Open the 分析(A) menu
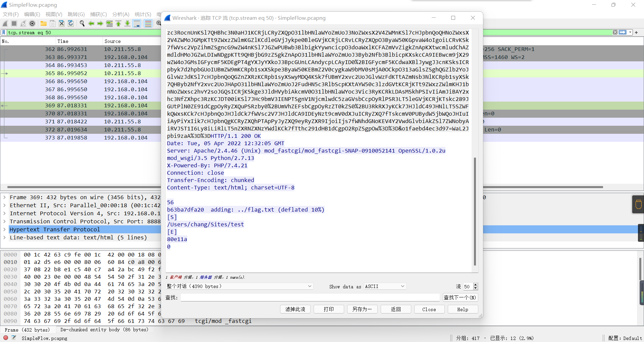644x342 pixels. click(x=121, y=14)
